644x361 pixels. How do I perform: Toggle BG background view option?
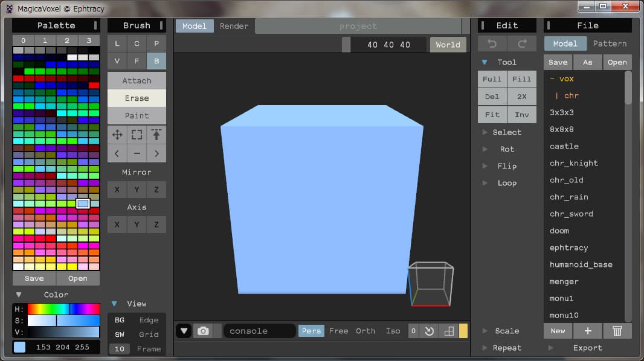(120, 320)
